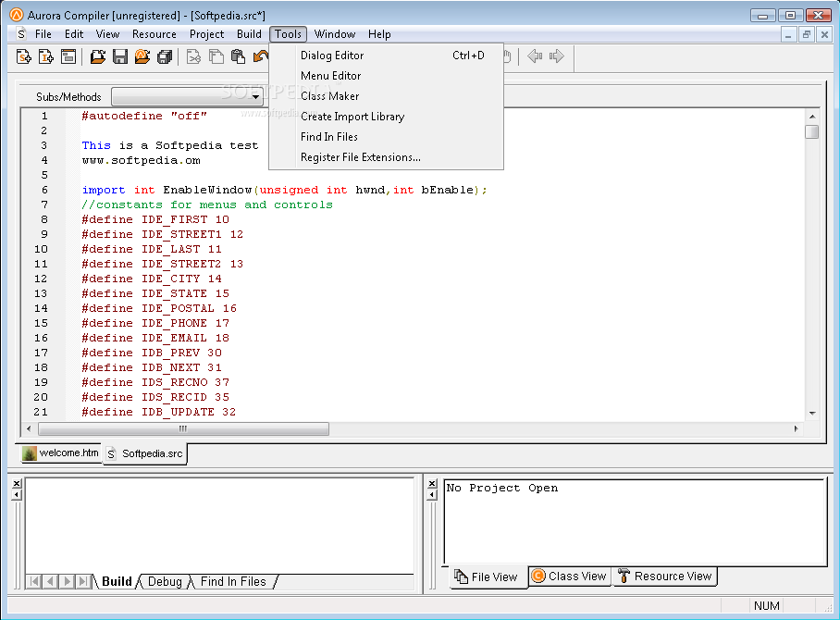Click the small arrow below output pane X
Screen dimensions: 840x620
tap(17, 494)
